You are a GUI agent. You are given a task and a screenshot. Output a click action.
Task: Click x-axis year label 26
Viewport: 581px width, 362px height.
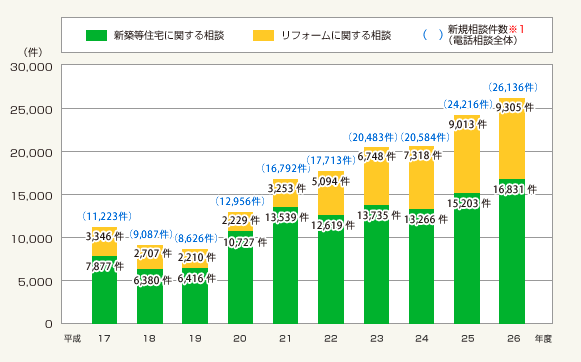pos(514,338)
